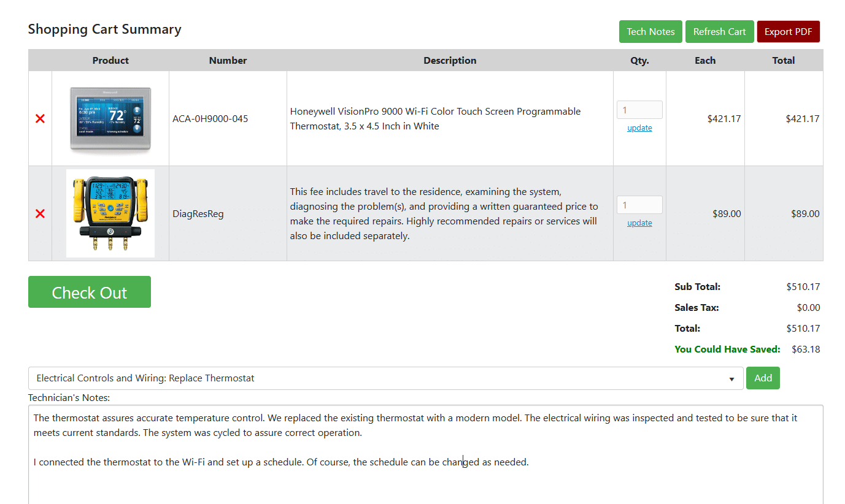
Task: Focus the quantity field for the thermostat
Action: pos(639,110)
